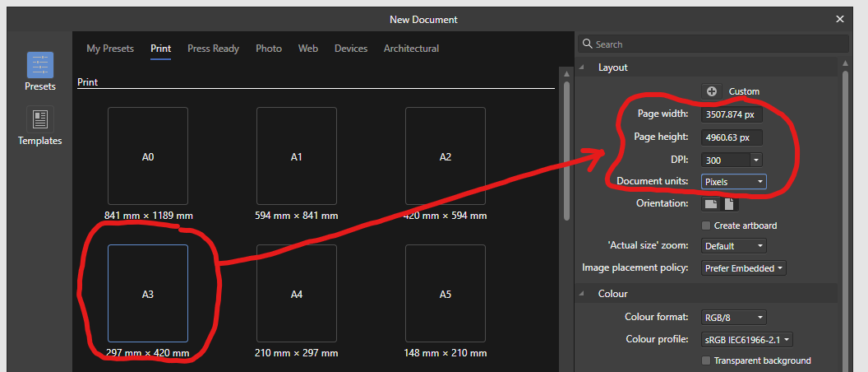Open the Templates section icon
Viewport: 868px width, 372px height.
[39, 119]
